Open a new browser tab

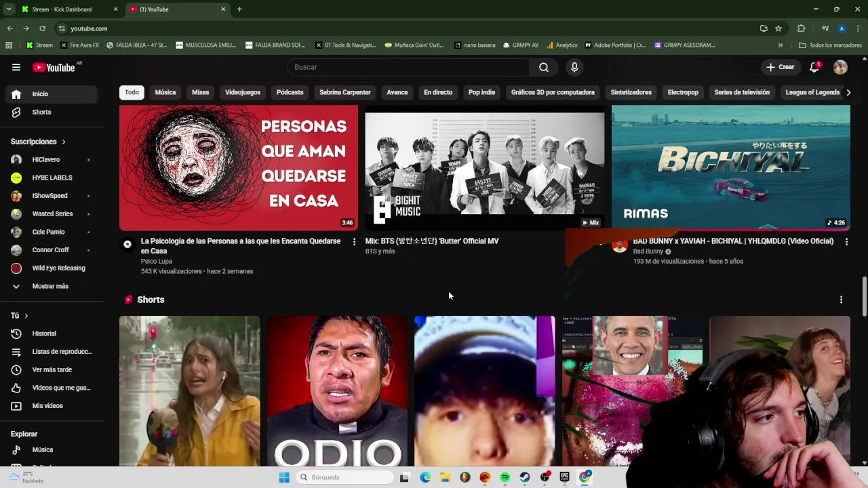[x=239, y=9]
